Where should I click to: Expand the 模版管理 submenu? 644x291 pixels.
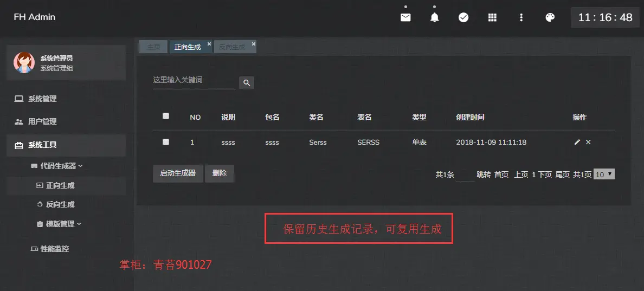click(x=59, y=224)
